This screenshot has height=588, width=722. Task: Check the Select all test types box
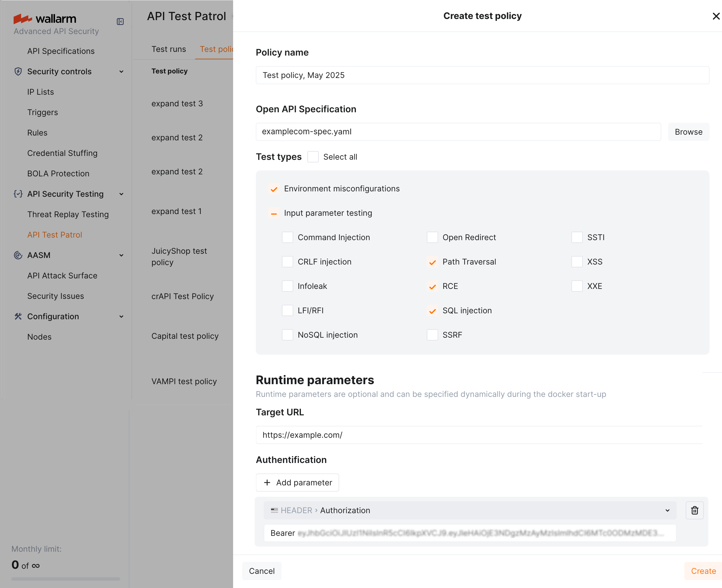point(313,157)
